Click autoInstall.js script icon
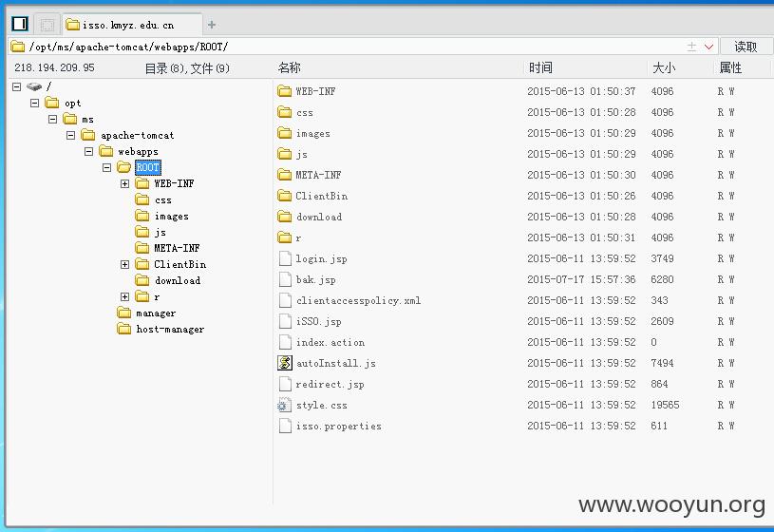This screenshot has height=532, width=774. [284, 363]
